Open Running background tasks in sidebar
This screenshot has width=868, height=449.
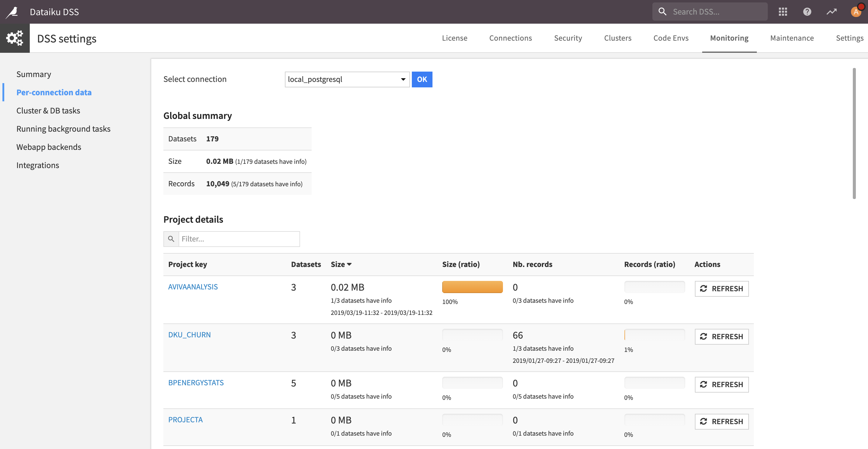pos(63,129)
